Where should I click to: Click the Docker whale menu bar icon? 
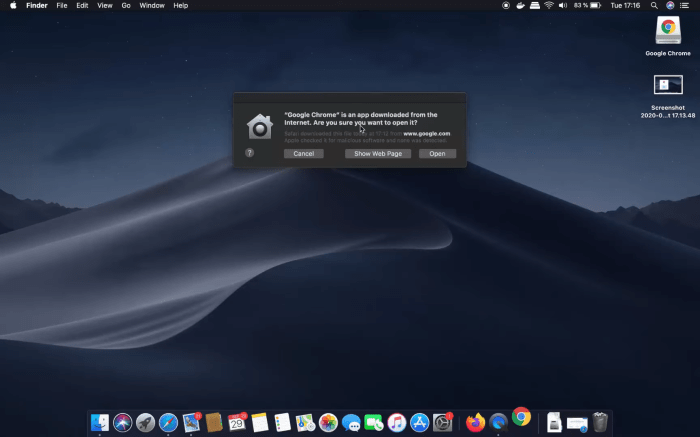tap(520, 5)
